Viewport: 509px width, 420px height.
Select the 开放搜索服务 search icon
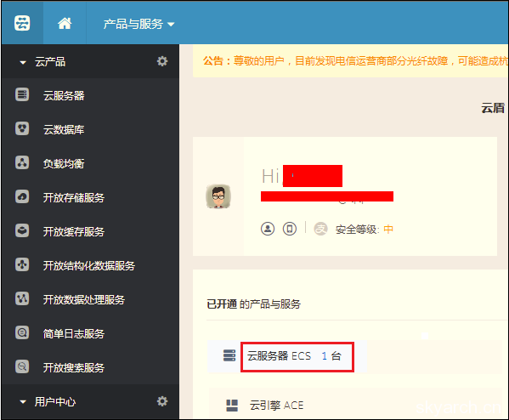(22, 366)
